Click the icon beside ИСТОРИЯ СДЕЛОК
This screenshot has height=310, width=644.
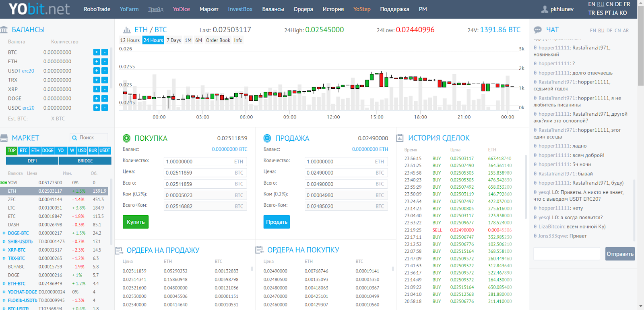click(x=400, y=138)
